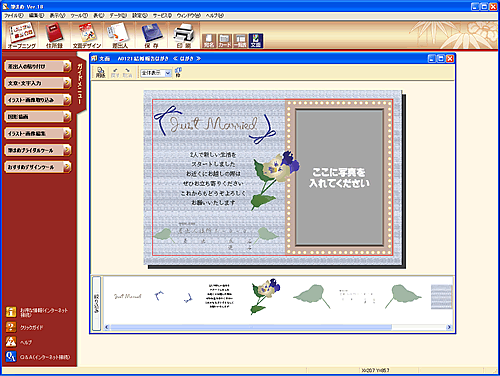Screen dimensions: 500x376
Task: Open Q&A(インターネット接続) link text
Action: (x=45, y=357)
